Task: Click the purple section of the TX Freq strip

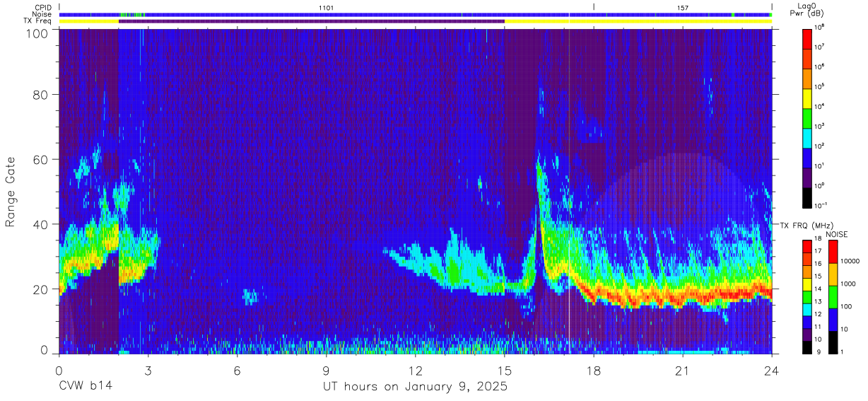Action: tap(312, 21)
